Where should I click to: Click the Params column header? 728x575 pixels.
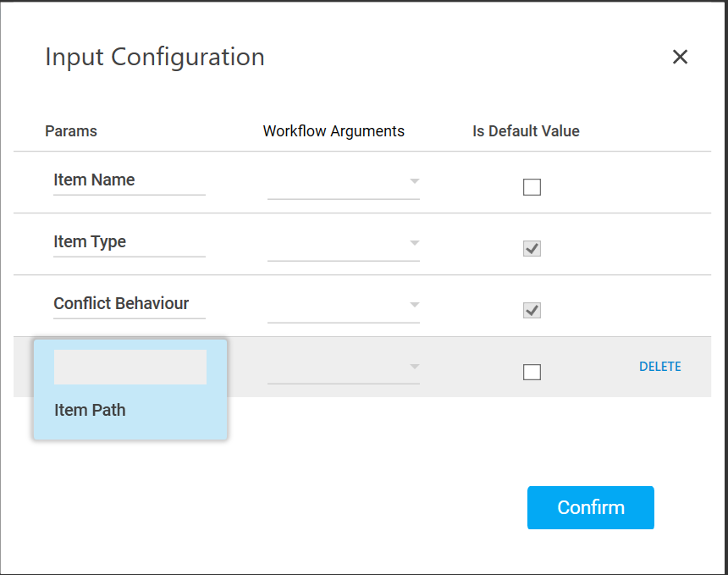[x=71, y=131]
